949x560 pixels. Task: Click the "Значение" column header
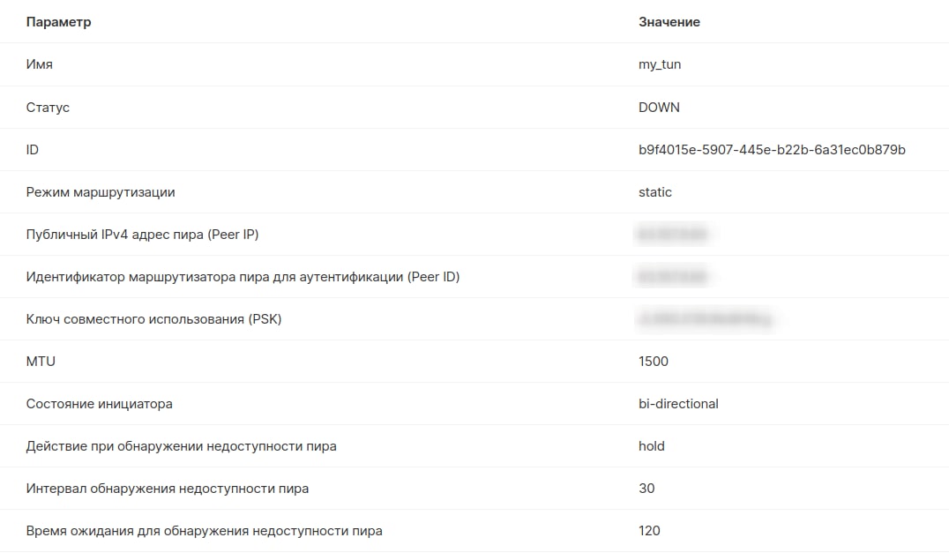tap(669, 22)
